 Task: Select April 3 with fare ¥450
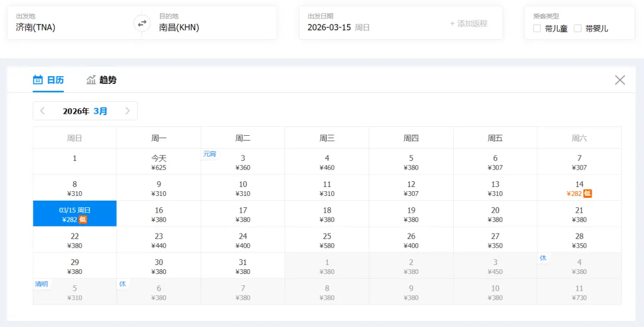[x=496, y=266]
